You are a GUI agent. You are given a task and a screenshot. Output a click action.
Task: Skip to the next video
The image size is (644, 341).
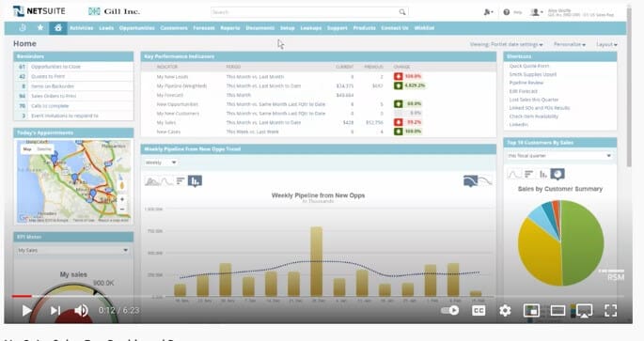[55, 310]
